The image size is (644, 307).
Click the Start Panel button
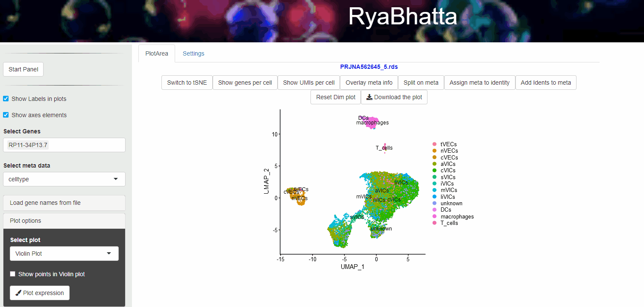pos(23,69)
